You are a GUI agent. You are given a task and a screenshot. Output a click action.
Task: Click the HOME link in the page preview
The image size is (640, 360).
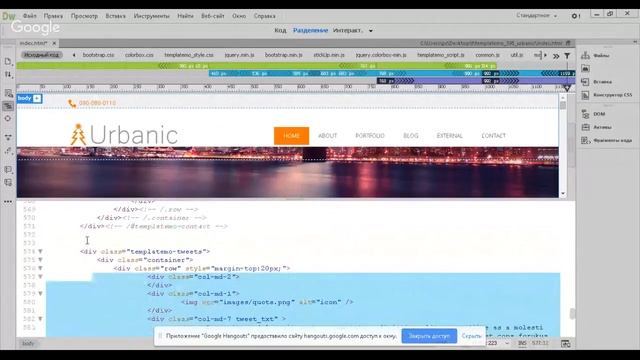(291, 136)
